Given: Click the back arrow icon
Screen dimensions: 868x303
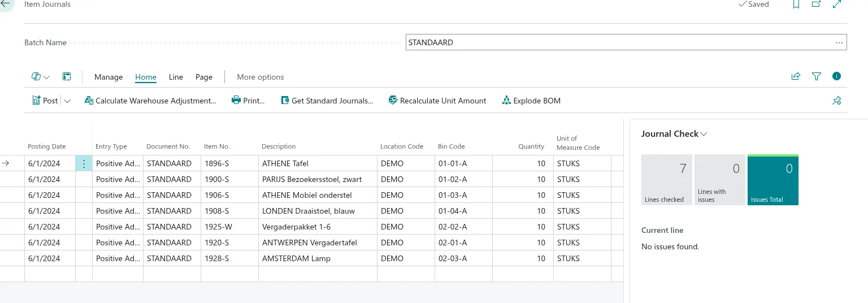Looking at the screenshot, I should (x=5, y=3).
